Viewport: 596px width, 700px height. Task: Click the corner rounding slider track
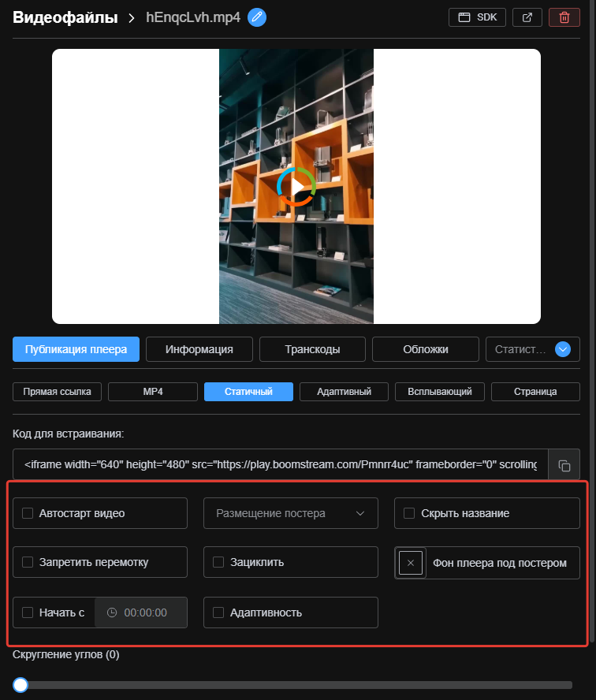(292, 685)
